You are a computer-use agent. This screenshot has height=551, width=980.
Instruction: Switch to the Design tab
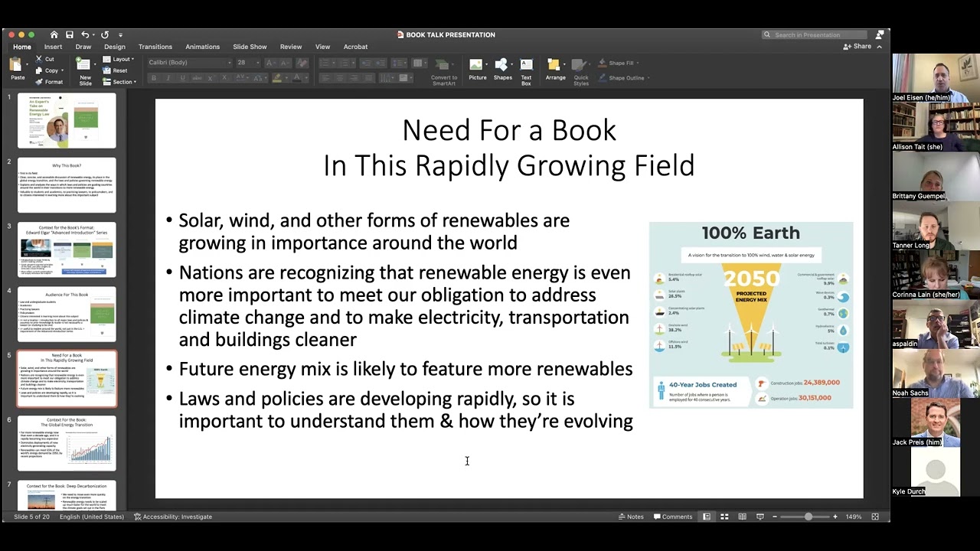pos(115,47)
